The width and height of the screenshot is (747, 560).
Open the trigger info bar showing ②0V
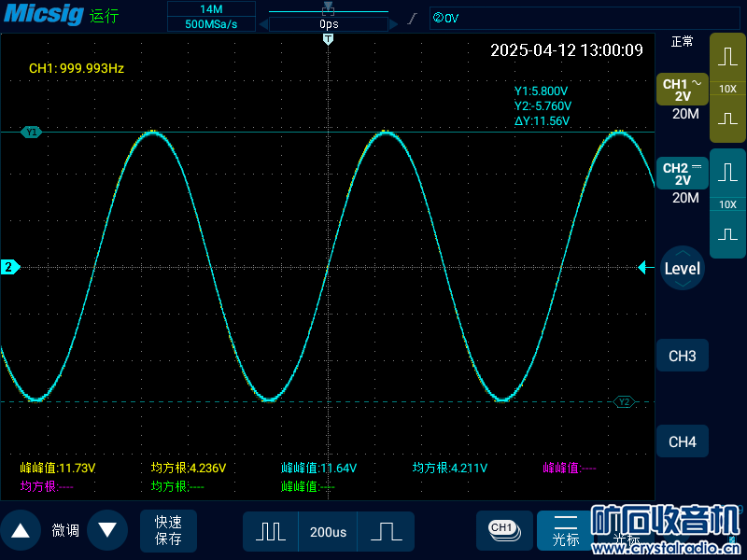(585, 18)
